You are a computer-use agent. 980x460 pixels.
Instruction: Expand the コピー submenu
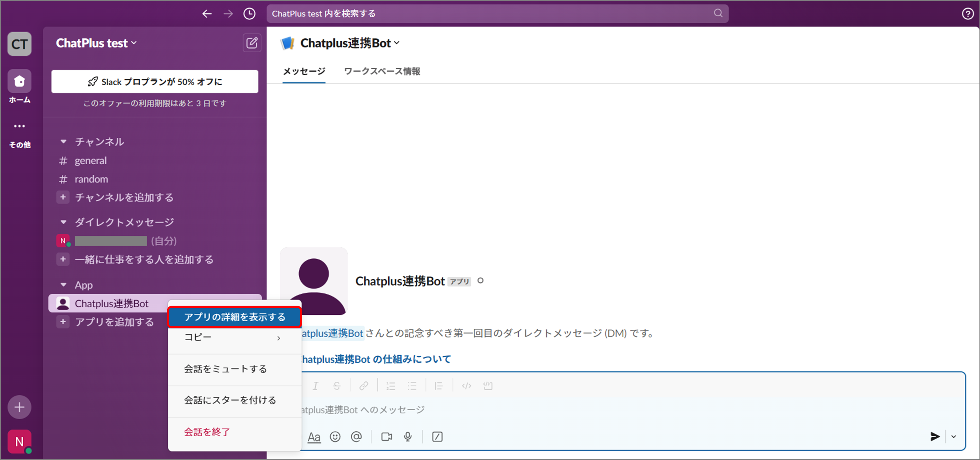[x=235, y=338]
